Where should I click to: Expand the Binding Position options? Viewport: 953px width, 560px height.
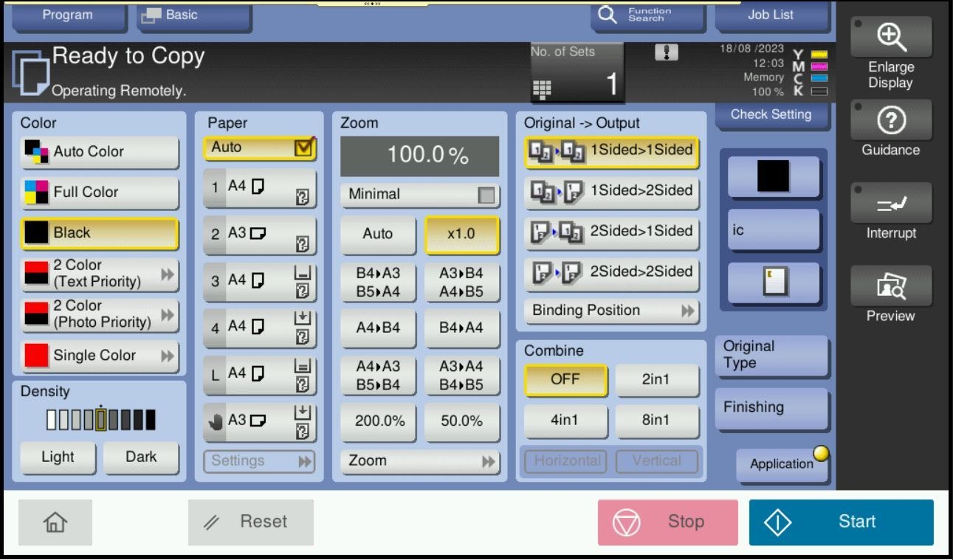687,311
